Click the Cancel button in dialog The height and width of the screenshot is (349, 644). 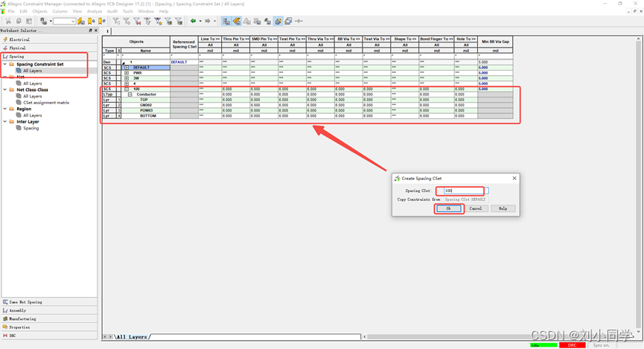tap(476, 208)
